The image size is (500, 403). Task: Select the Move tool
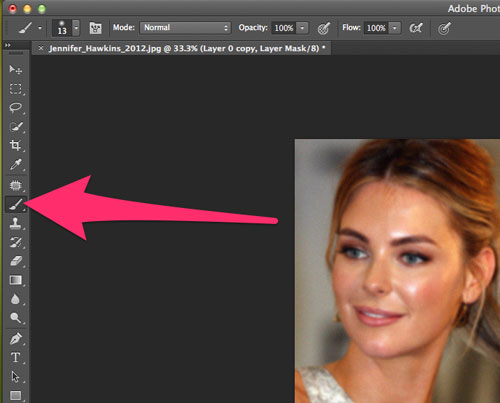point(15,69)
